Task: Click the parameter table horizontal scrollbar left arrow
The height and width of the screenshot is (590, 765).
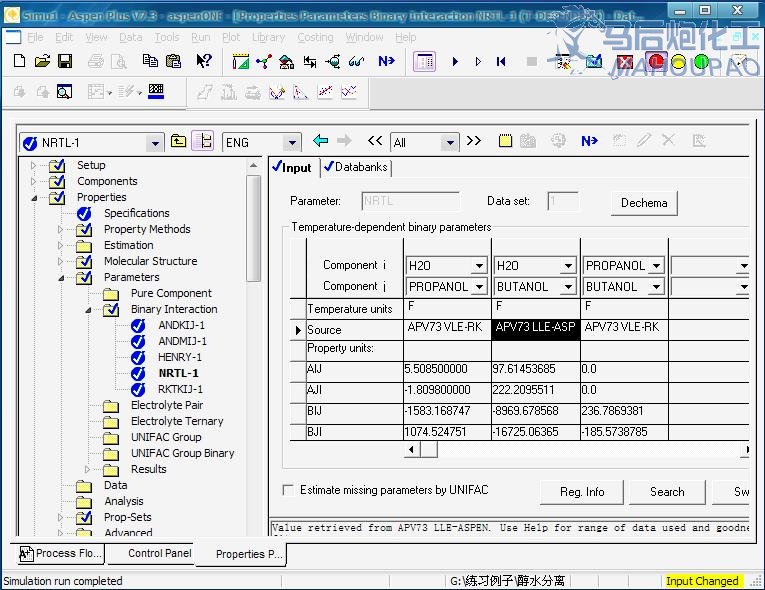Action: point(411,449)
